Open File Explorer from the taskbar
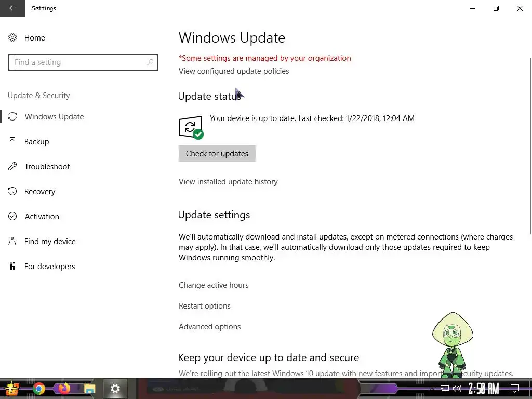 (x=89, y=389)
